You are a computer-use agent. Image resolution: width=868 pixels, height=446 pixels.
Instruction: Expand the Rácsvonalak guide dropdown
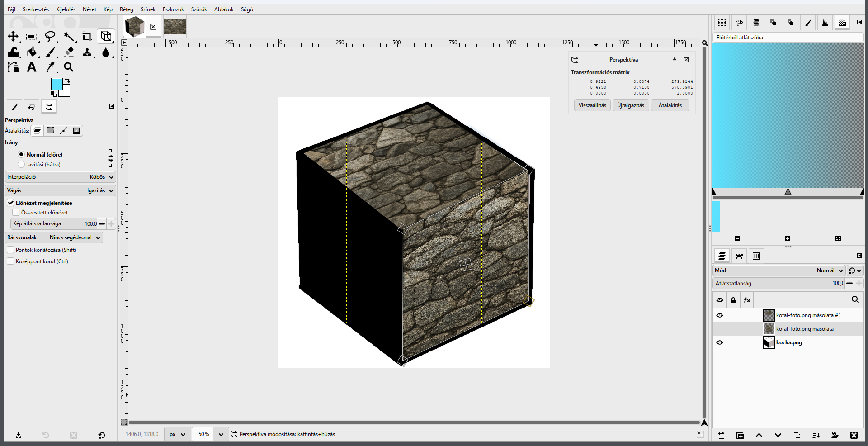pyautogui.click(x=54, y=237)
